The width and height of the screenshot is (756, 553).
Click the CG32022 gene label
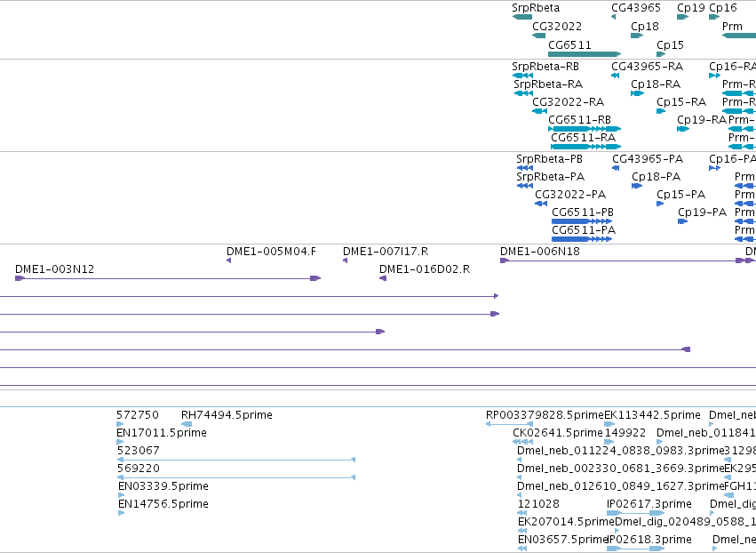(557, 27)
